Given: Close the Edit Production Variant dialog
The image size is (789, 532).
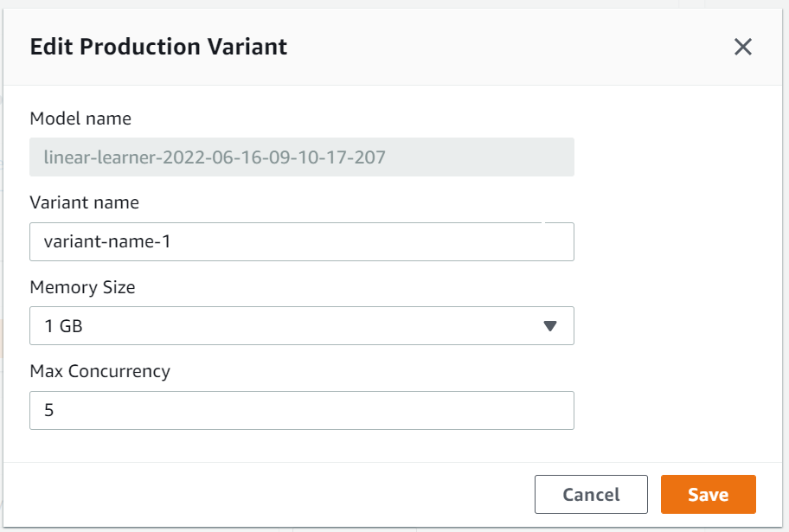Looking at the screenshot, I should coord(742,47).
